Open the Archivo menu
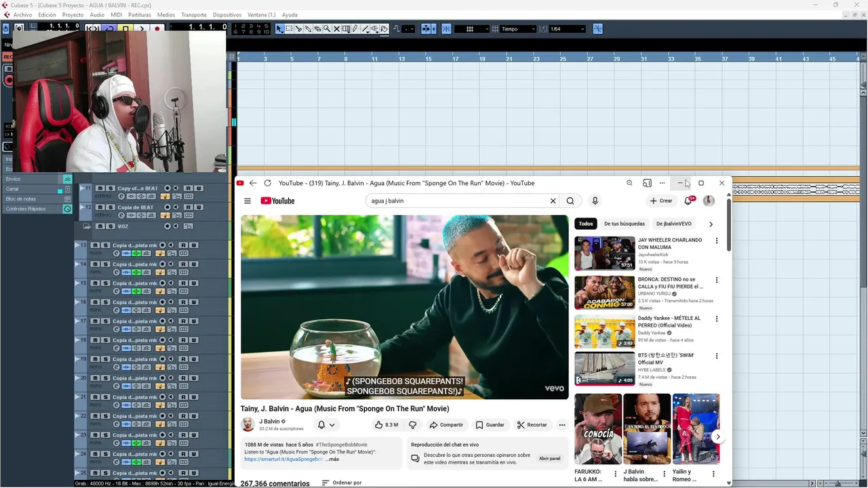 point(22,15)
